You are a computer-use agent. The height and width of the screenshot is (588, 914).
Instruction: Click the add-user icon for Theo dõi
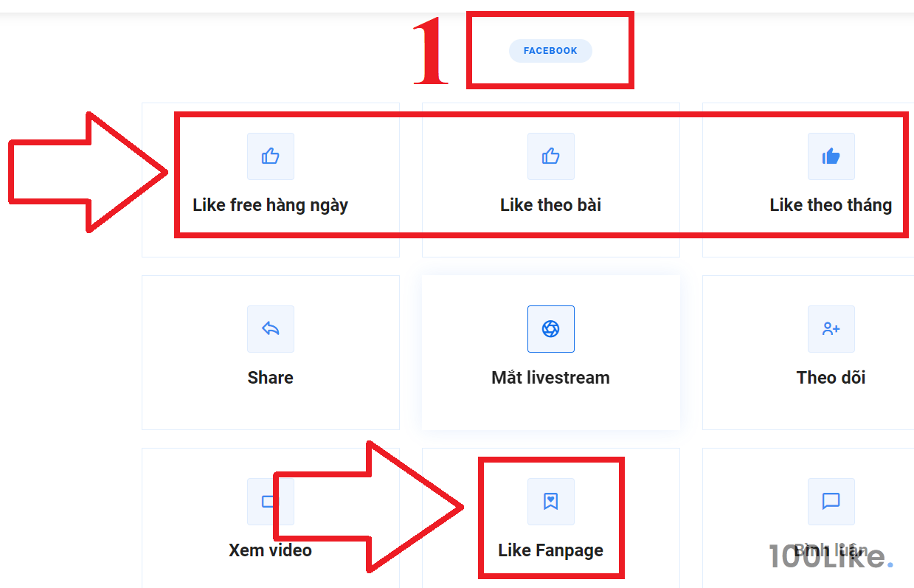[x=831, y=329]
